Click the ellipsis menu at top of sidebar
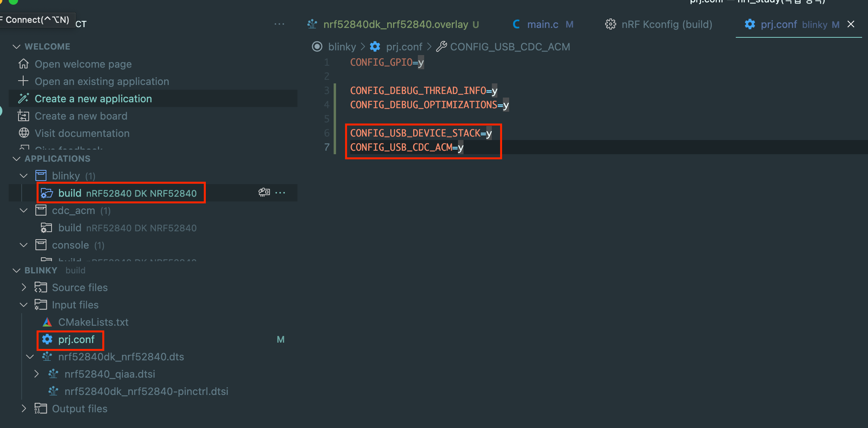This screenshot has width=868, height=428. [279, 24]
